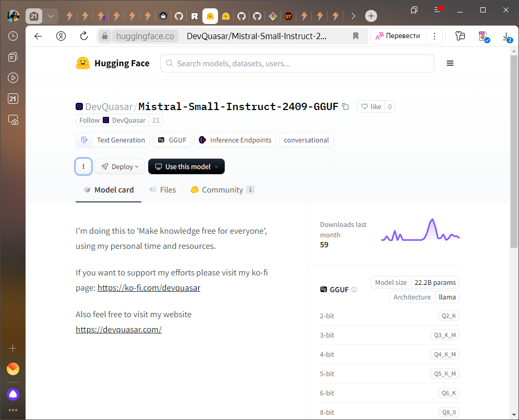Click the downloads last month chart
The height and width of the screenshot is (420, 519).
pos(420,230)
